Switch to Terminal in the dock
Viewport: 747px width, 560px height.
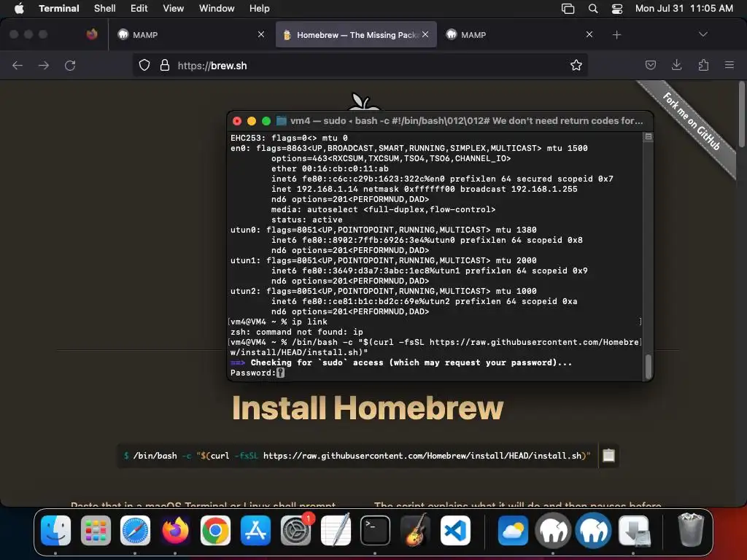(x=375, y=531)
